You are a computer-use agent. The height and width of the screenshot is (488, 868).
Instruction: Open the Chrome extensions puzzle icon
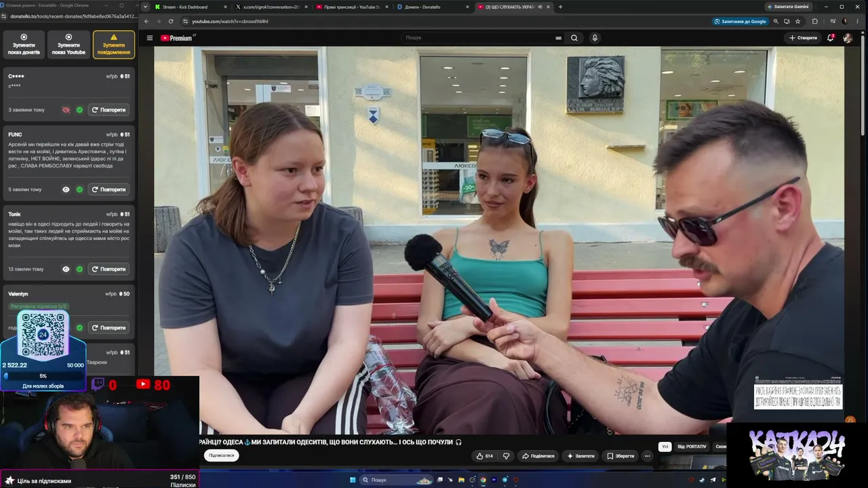(x=815, y=21)
